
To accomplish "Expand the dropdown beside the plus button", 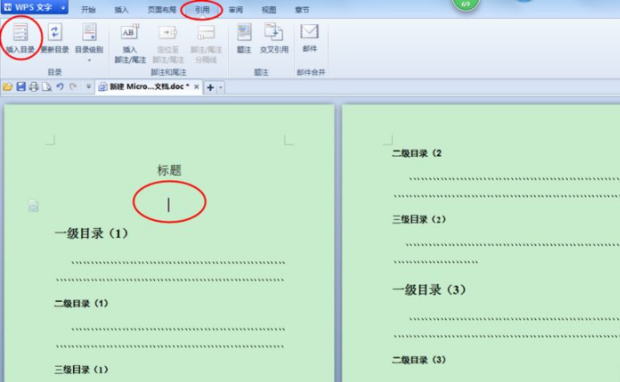I will click(221, 87).
